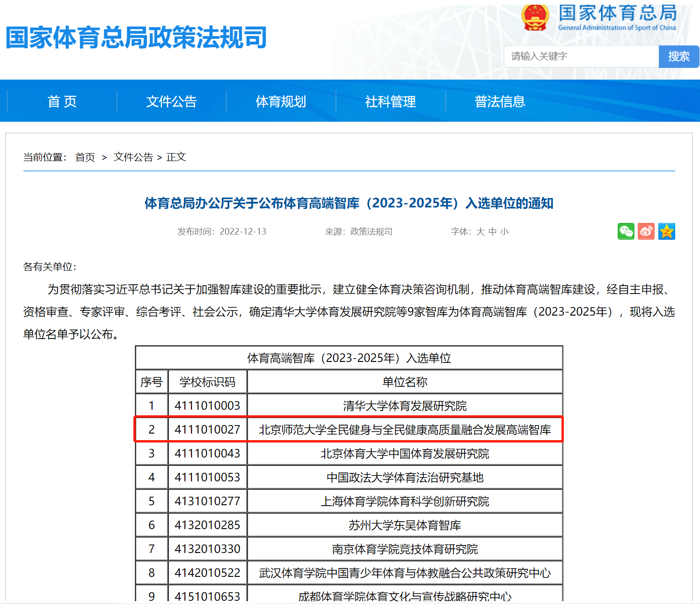Open the 社科管理 navigation tab
Image resolution: width=700 pixels, height=604 pixels.
point(391,102)
